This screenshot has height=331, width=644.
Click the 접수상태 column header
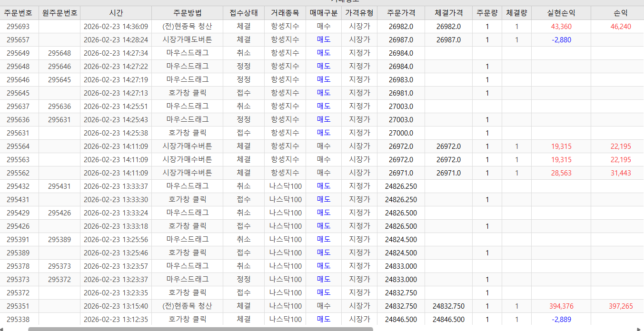pos(244,13)
